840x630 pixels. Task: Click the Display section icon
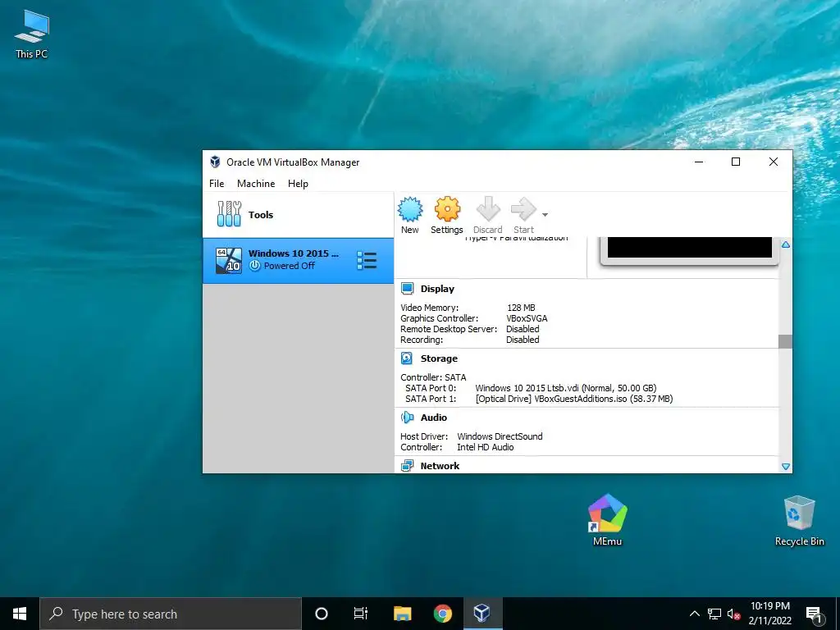click(x=407, y=289)
